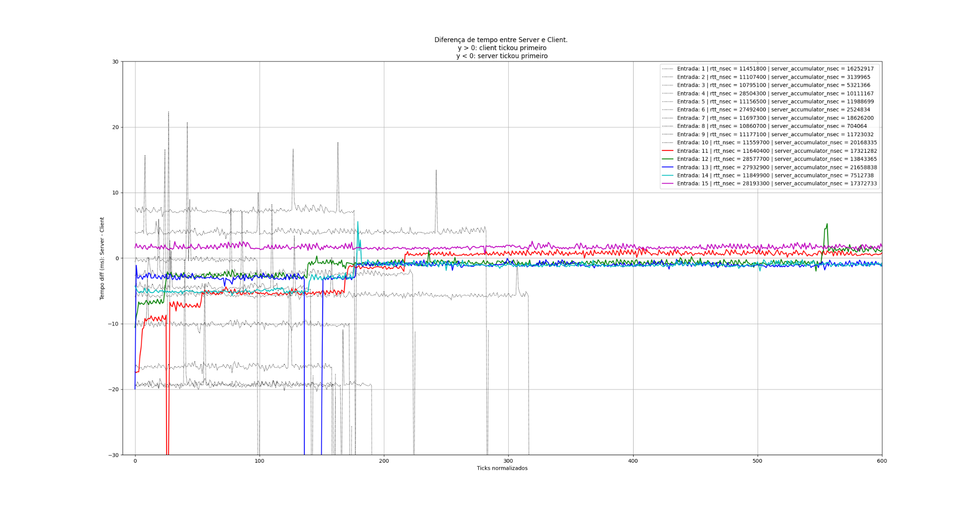Click the y-axis tick label 30

pos(115,62)
